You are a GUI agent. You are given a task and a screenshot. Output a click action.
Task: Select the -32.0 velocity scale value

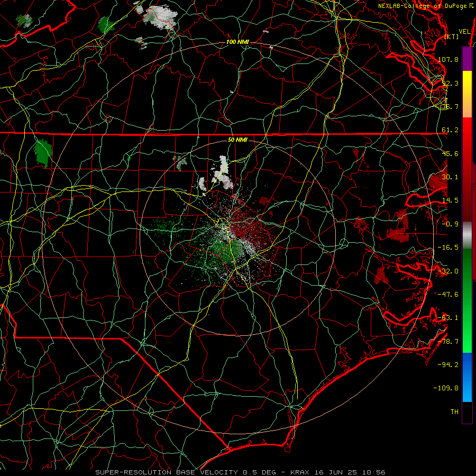pyautogui.click(x=448, y=271)
